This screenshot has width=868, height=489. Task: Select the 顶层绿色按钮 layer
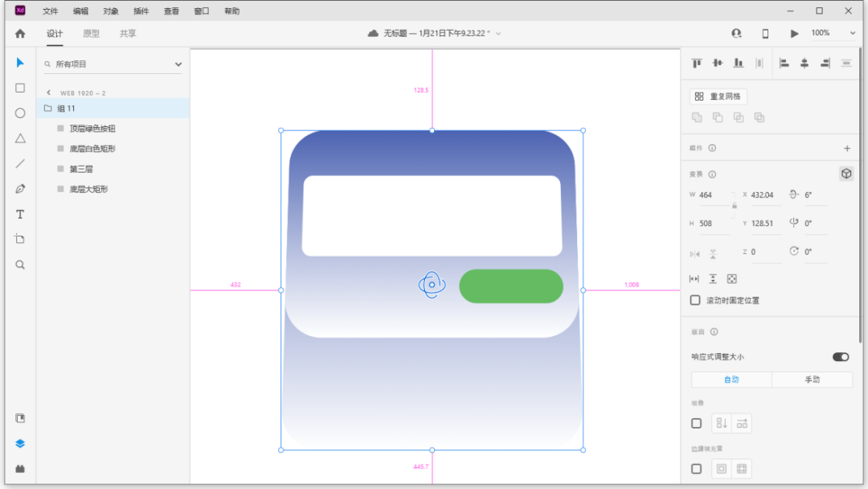click(x=92, y=128)
